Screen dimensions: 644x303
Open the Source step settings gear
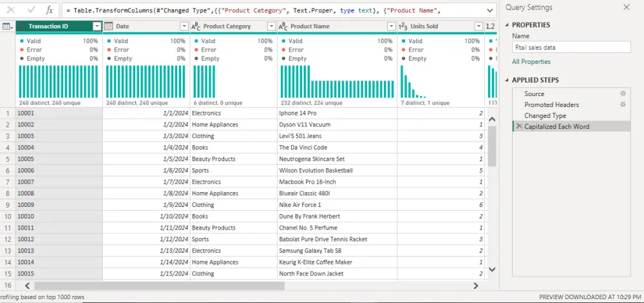[x=623, y=93]
